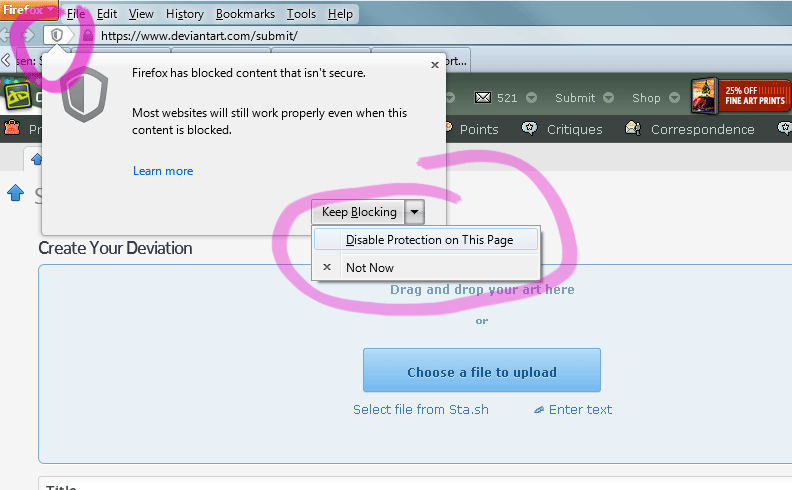Viewport: 792px width, 490px height.
Task: Click the Enter text link
Action: click(580, 410)
